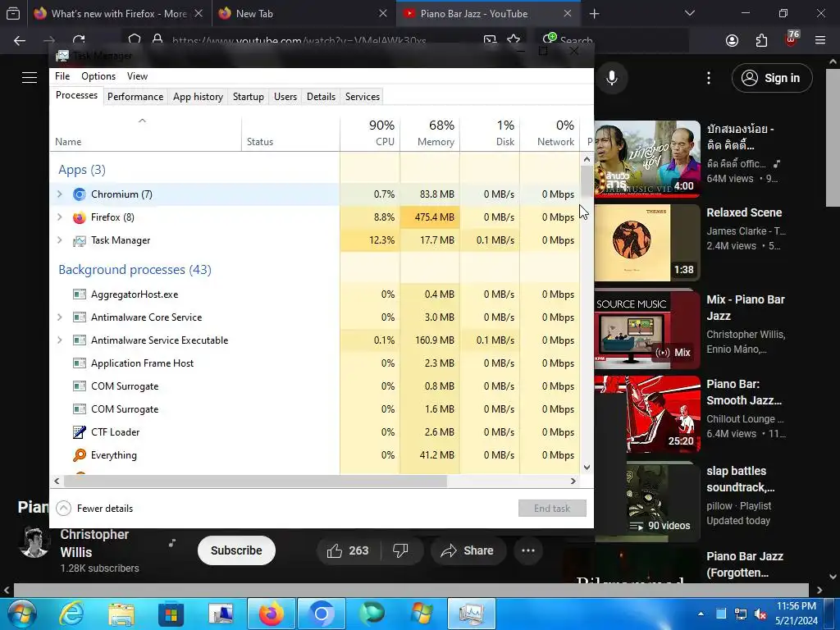Switch to the Services tab
This screenshot has width=840, height=630.
pyautogui.click(x=363, y=97)
